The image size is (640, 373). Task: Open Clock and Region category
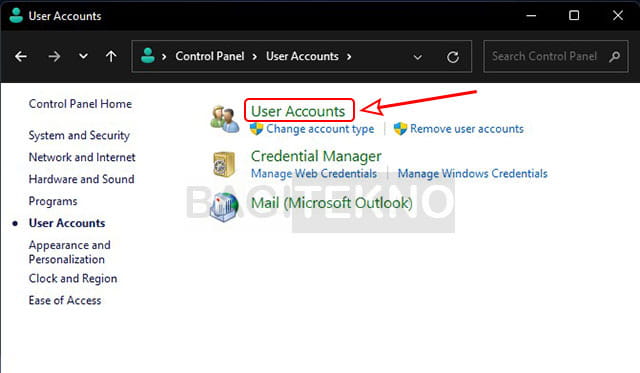coord(73,279)
